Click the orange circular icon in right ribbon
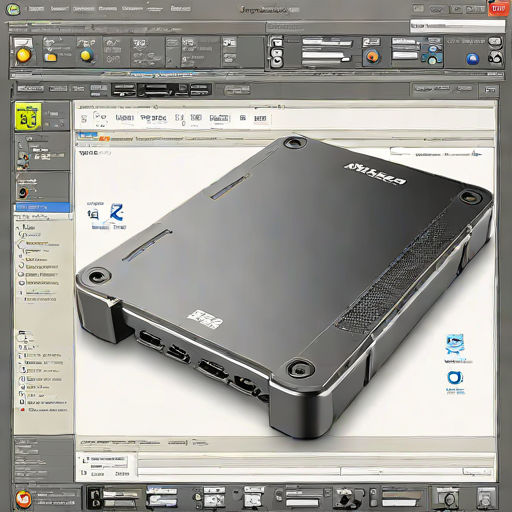This screenshot has width=512, height=512. 372,56
